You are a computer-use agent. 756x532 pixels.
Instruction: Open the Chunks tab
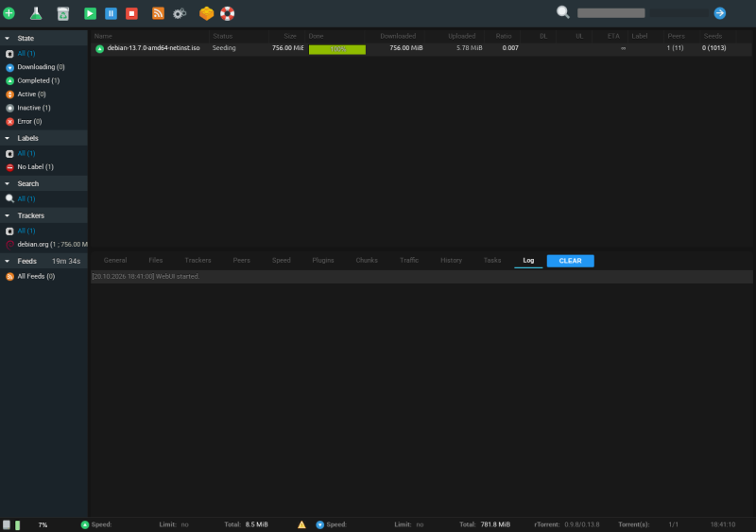click(367, 261)
